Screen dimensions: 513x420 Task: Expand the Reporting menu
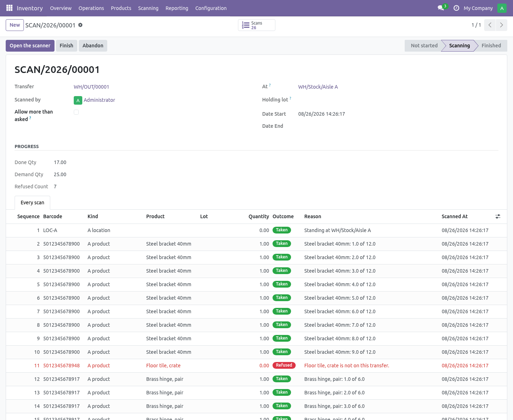click(177, 8)
